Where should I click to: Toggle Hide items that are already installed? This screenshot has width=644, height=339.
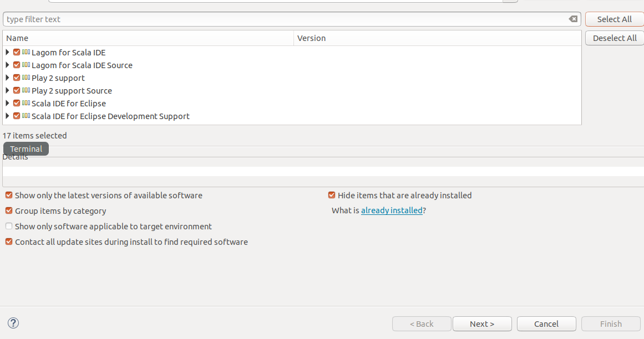click(x=332, y=195)
